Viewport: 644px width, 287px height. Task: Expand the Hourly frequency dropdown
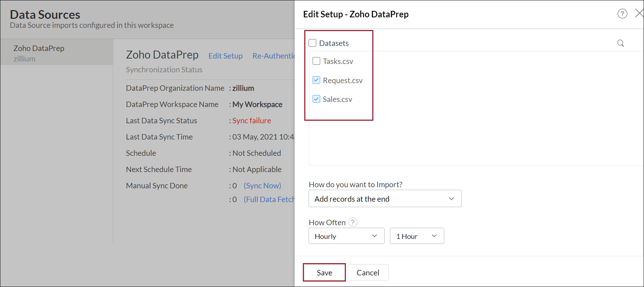tap(346, 236)
